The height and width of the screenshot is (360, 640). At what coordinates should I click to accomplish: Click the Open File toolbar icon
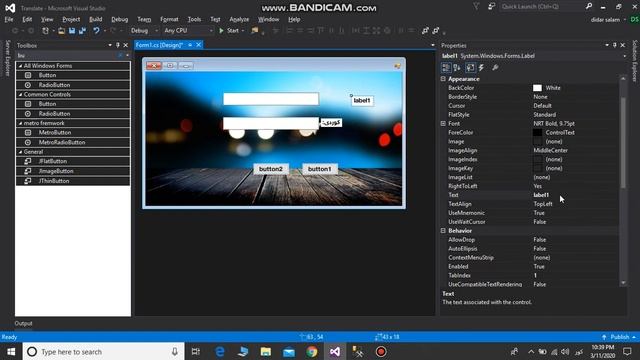61,31
